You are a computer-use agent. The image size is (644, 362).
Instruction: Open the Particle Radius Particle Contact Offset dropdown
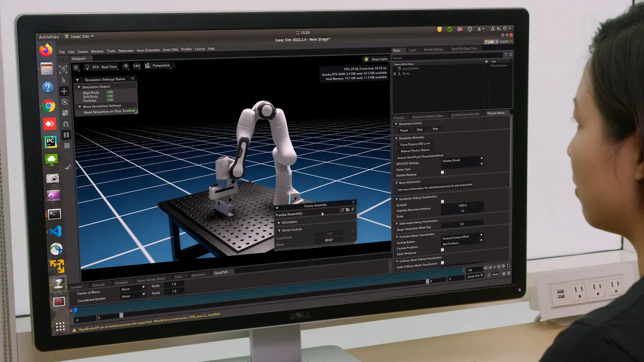462,237
